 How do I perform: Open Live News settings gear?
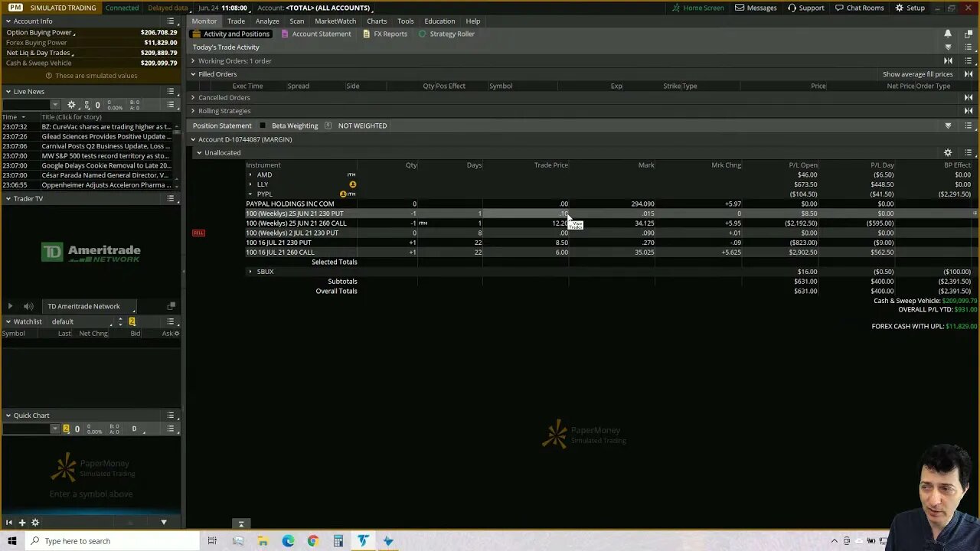point(71,105)
